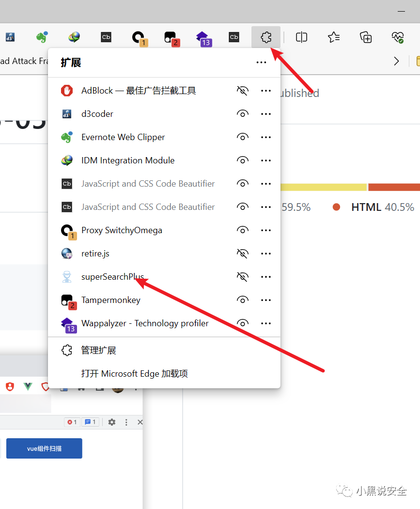Click AdBlock red hand icon in list
The image size is (420, 509).
point(67,91)
